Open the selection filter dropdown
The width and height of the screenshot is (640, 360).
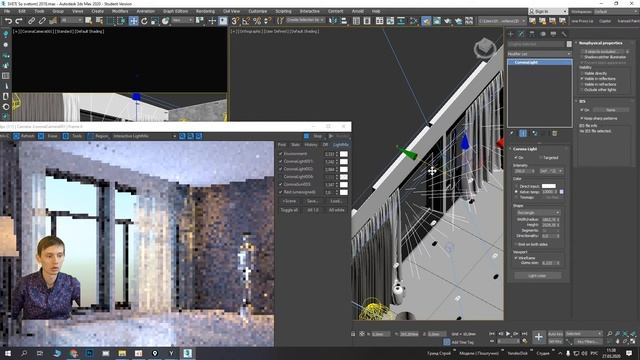coord(71,20)
